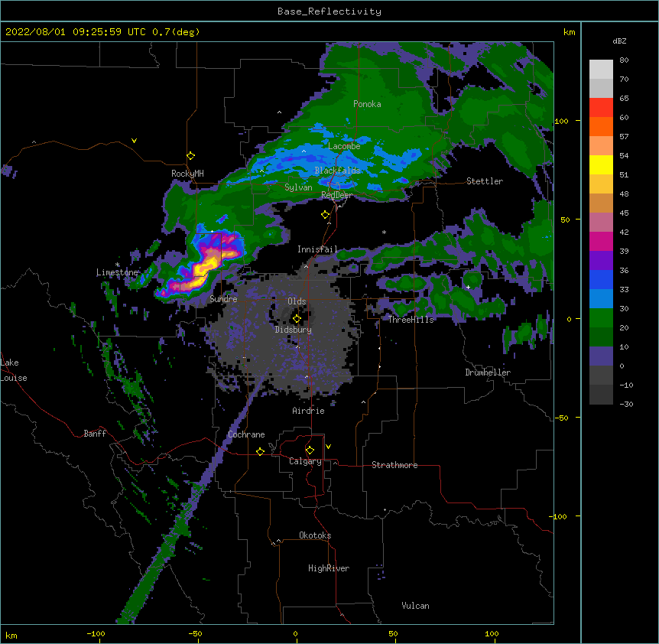The width and height of the screenshot is (659, 644).
Task: Click the RockyMH city label
Action: tap(187, 173)
